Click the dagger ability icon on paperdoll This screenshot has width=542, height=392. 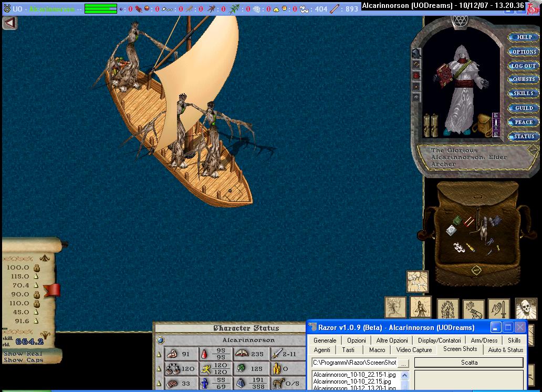496,125
